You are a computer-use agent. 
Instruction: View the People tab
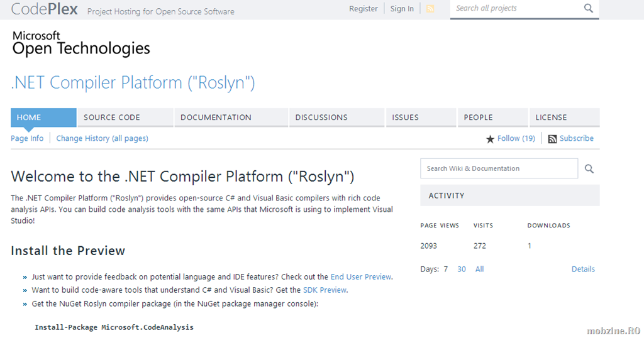(x=493, y=117)
